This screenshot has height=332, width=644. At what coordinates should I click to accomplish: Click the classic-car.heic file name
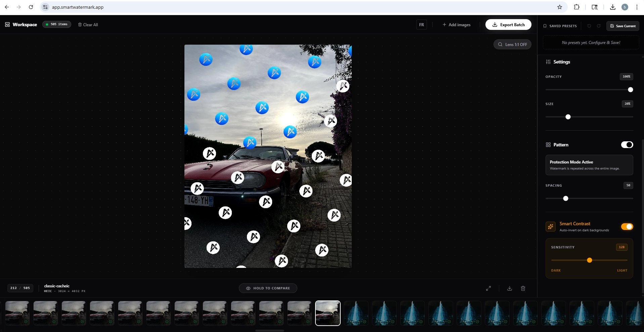(x=57, y=286)
